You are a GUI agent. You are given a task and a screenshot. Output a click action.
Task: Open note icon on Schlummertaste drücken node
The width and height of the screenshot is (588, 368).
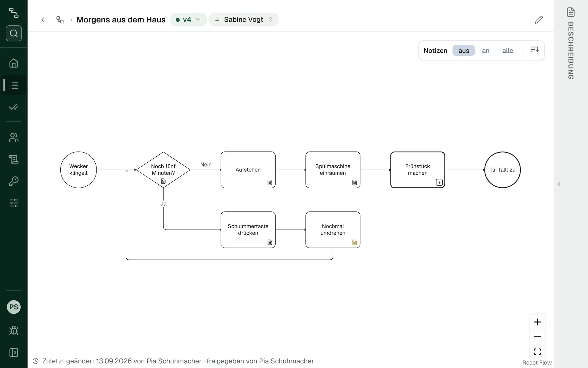[x=270, y=242]
